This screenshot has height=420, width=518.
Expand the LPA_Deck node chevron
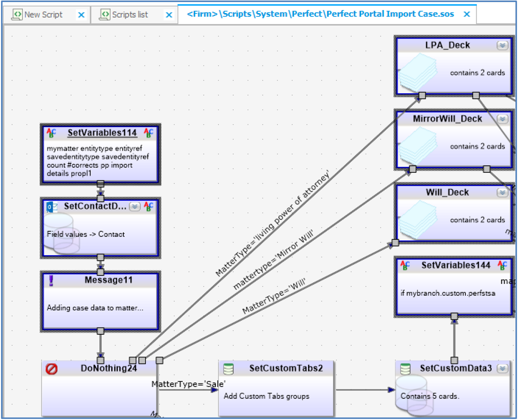pyautogui.click(x=502, y=46)
